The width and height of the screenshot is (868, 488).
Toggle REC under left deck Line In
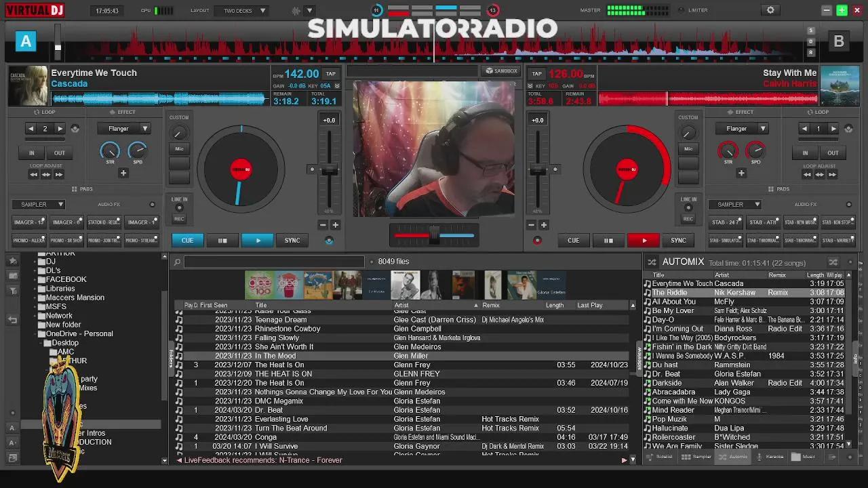(x=179, y=219)
